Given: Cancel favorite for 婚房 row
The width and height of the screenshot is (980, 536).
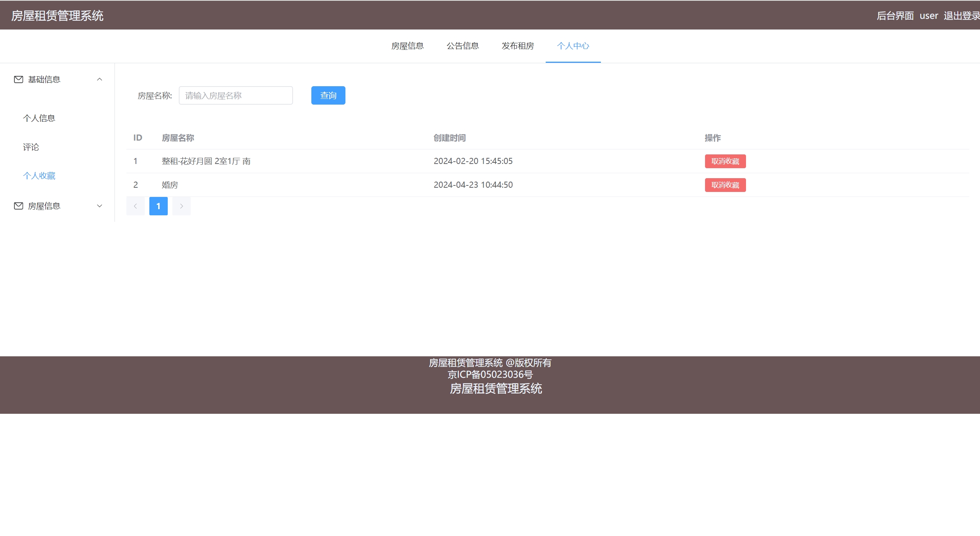Looking at the screenshot, I should (725, 185).
